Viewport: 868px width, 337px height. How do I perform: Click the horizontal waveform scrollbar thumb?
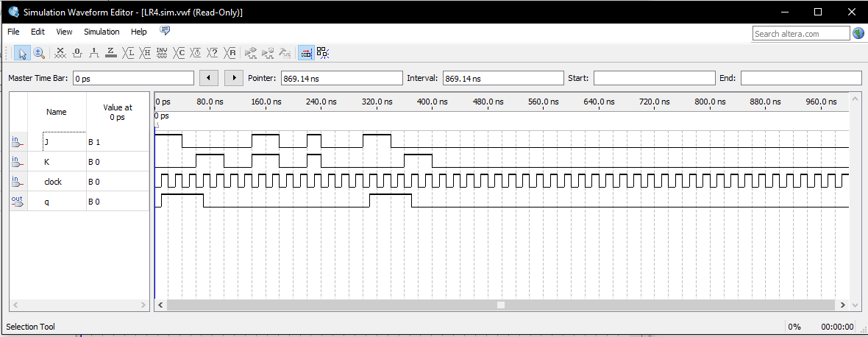[x=501, y=305]
